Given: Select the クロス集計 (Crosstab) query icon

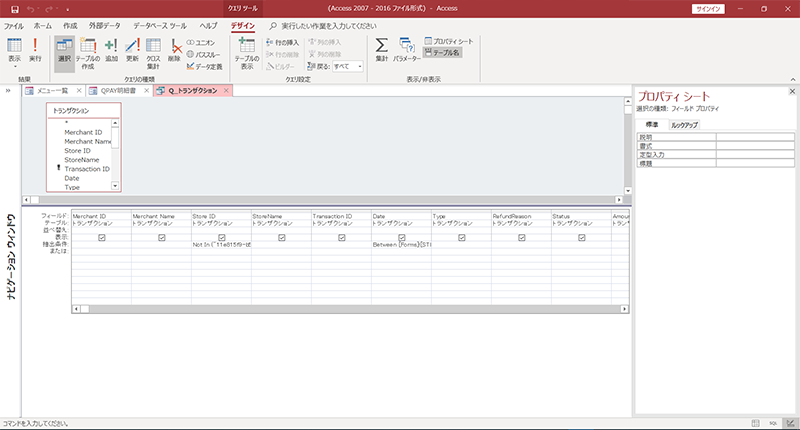Looking at the screenshot, I should point(154,50).
